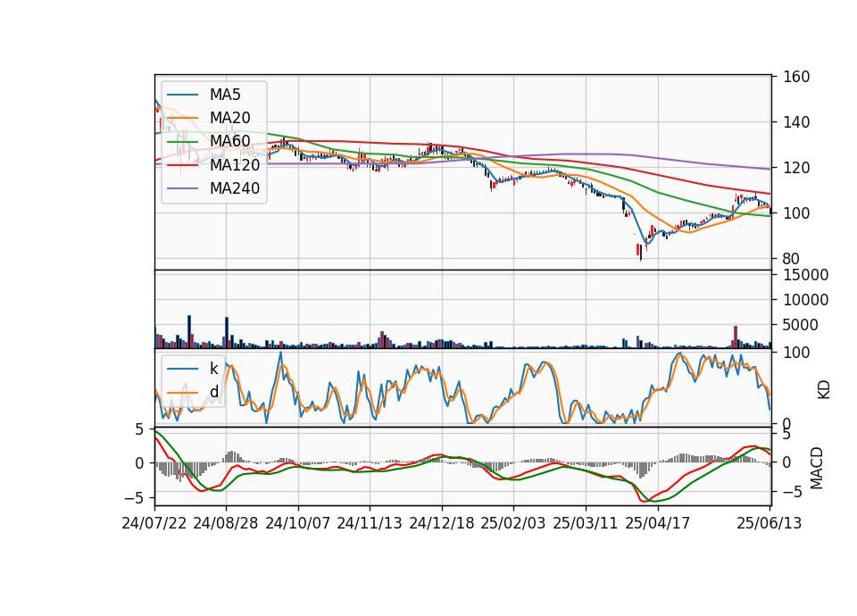Click the 24/12/18 date axis label
Screen dimensions: 857x616
pos(442,523)
